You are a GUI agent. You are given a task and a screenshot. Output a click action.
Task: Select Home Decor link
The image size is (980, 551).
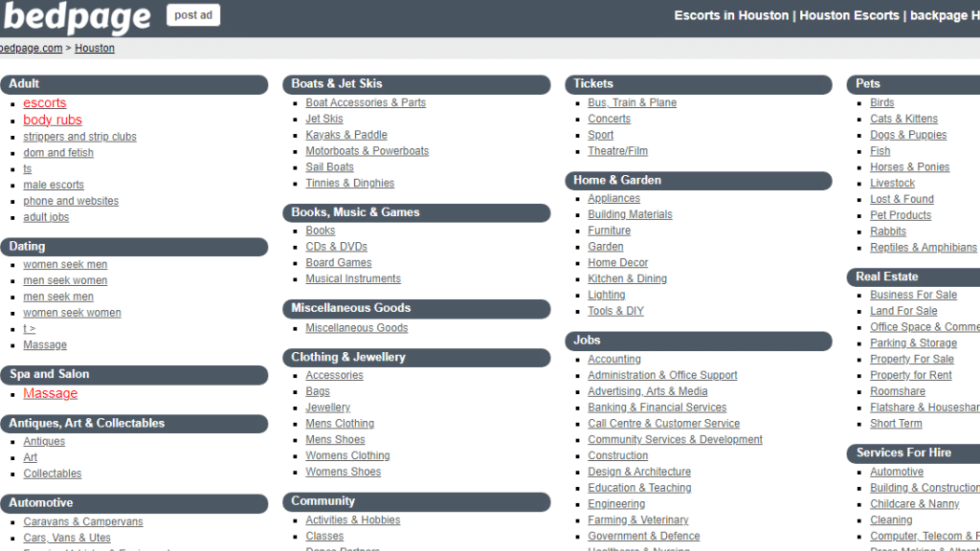[x=617, y=263]
